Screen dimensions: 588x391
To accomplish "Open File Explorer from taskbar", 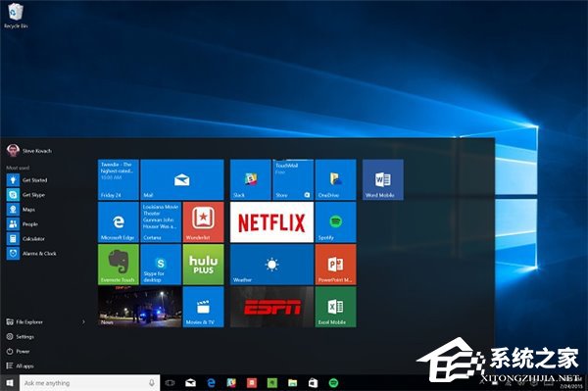I will pyautogui.click(x=292, y=383).
